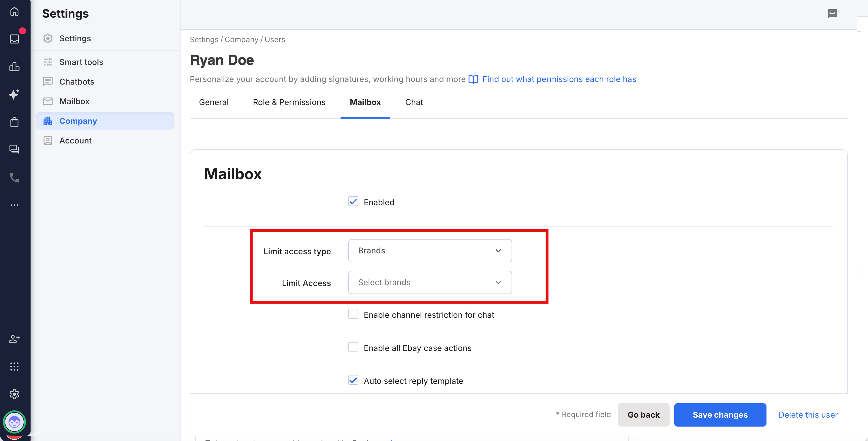This screenshot has width=868, height=441.
Task: Click the book icon before permissions link
Action: click(x=473, y=79)
